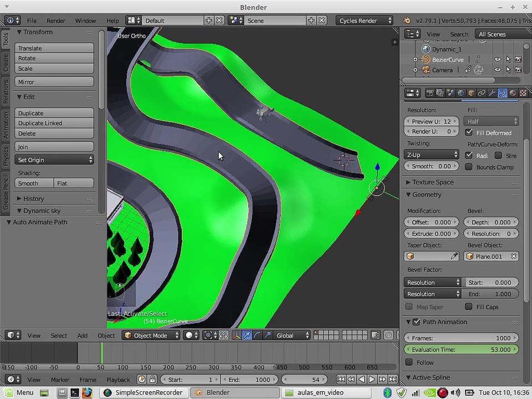Open the Help menu

[x=112, y=21]
